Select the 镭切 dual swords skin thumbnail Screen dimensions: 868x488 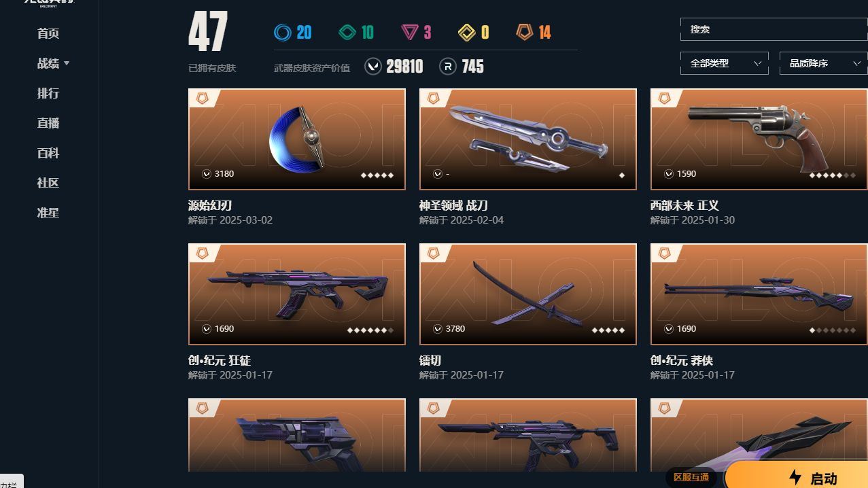(x=528, y=294)
